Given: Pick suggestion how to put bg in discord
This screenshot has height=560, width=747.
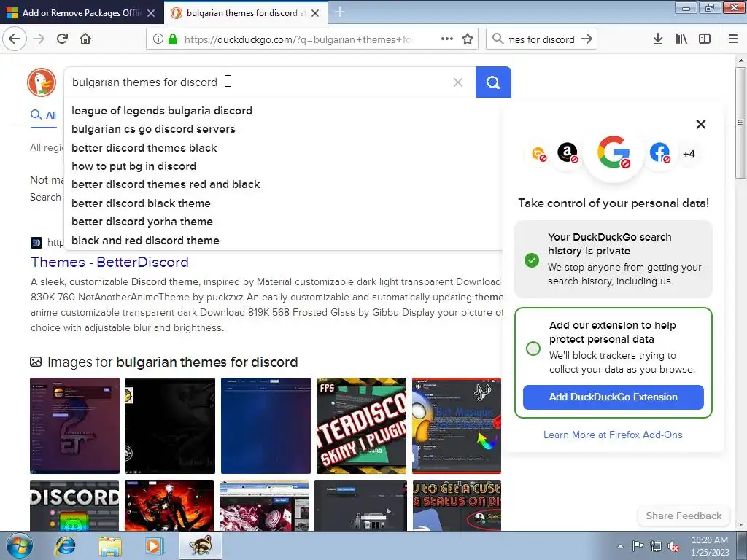Looking at the screenshot, I should 134,166.
